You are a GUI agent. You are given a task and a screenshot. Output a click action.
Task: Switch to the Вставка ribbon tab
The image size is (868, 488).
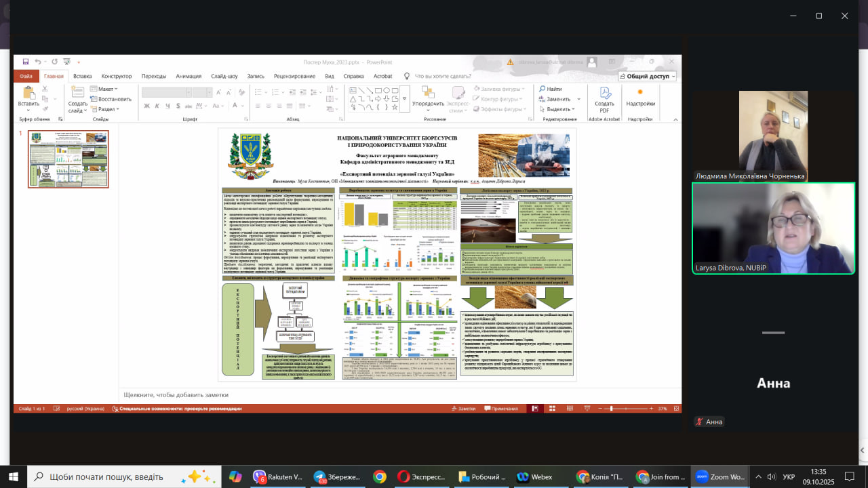(x=83, y=77)
